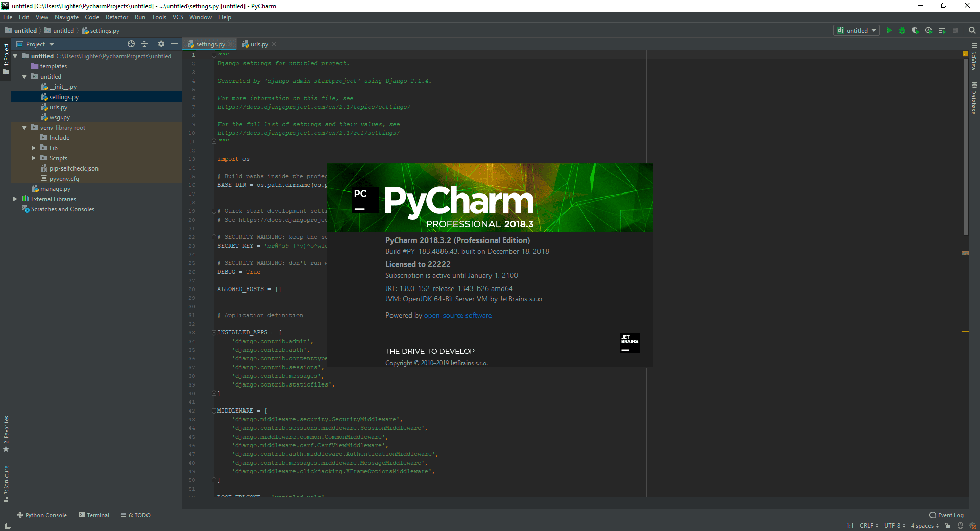Run with coverage icon
The width and height of the screenshot is (980, 531).
pyautogui.click(x=916, y=31)
